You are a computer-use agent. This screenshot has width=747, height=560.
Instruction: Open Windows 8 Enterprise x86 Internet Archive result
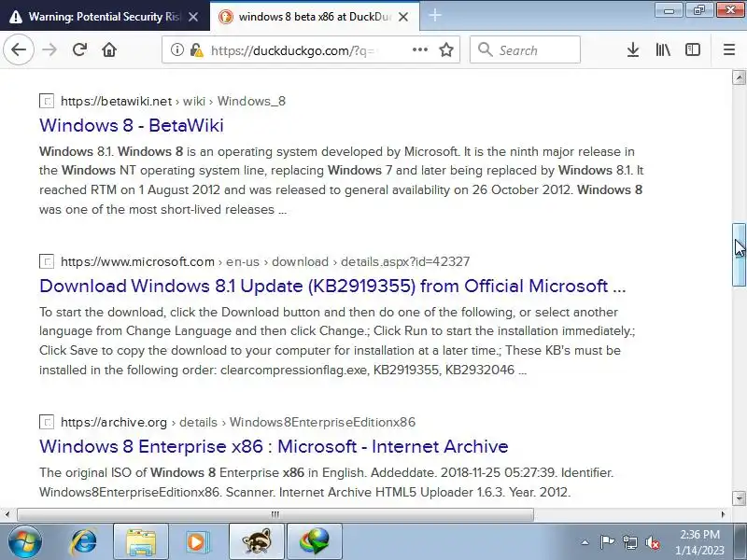pyautogui.click(x=274, y=446)
